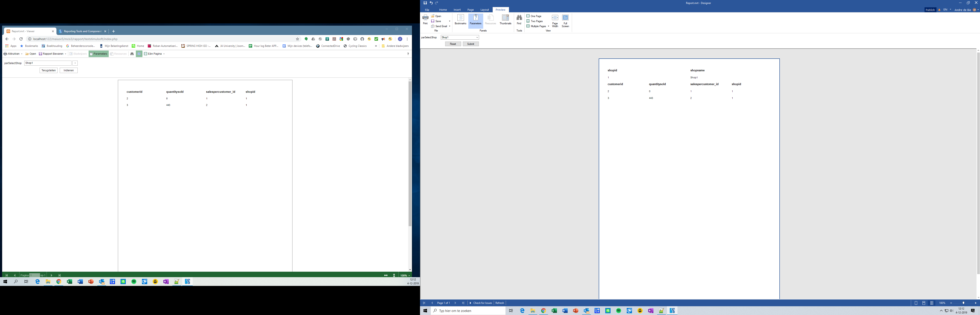
Task: Click the binoculars find icon in web viewer
Action: pos(132,54)
